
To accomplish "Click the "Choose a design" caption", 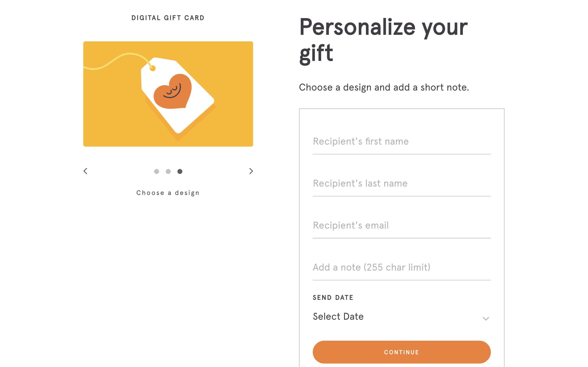I will point(168,193).
